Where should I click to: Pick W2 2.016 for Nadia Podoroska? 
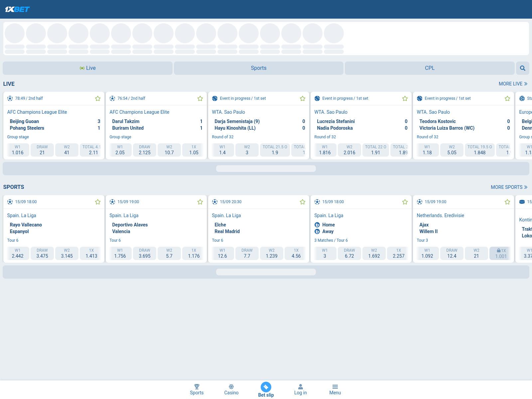tap(349, 150)
